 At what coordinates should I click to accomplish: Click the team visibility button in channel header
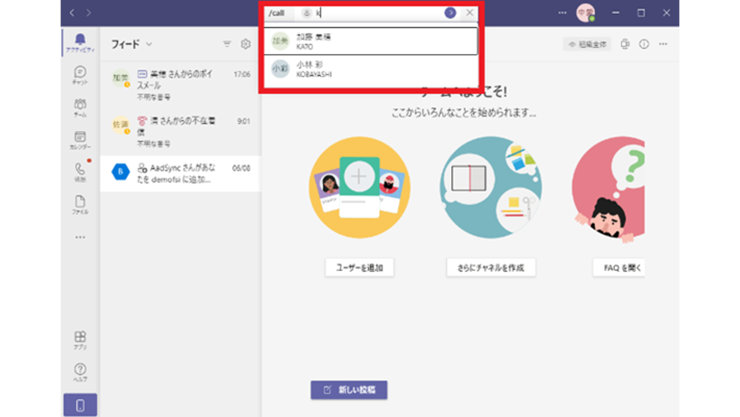click(587, 44)
